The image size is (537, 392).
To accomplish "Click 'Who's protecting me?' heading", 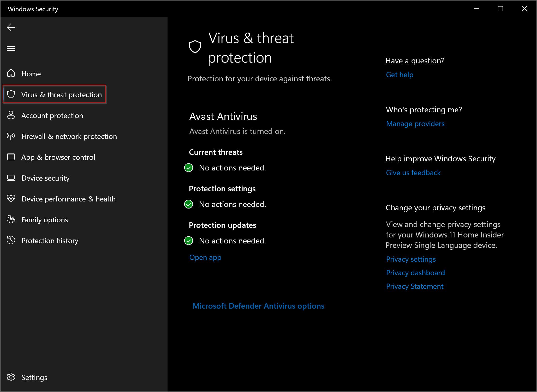I will pyautogui.click(x=424, y=110).
